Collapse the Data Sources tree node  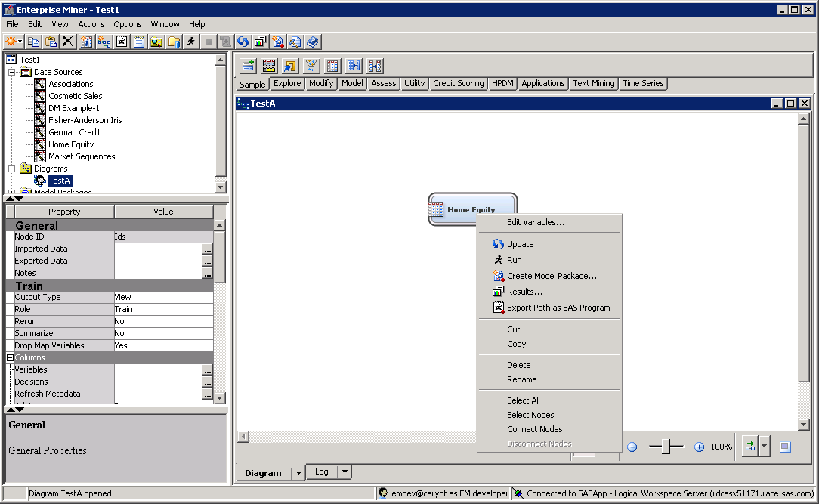[x=12, y=72]
